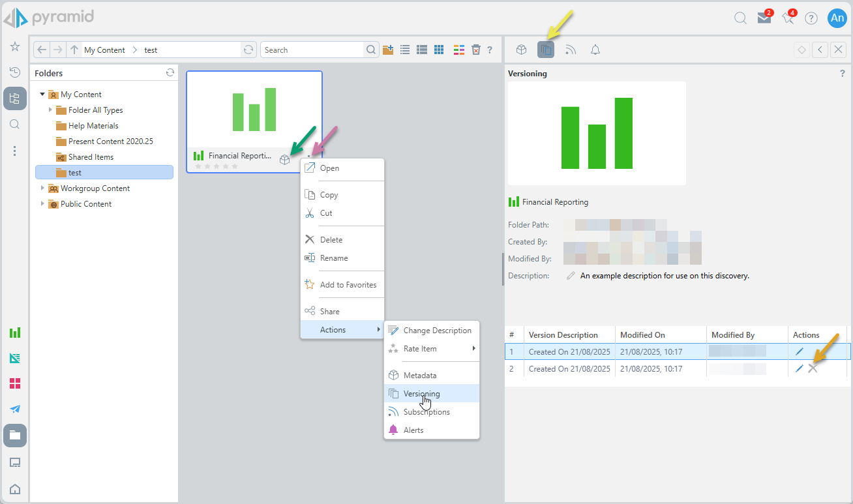The height and width of the screenshot is (504, 853).
Task: Switch to thumbnail grid view
Action: [x=439, y=50]
